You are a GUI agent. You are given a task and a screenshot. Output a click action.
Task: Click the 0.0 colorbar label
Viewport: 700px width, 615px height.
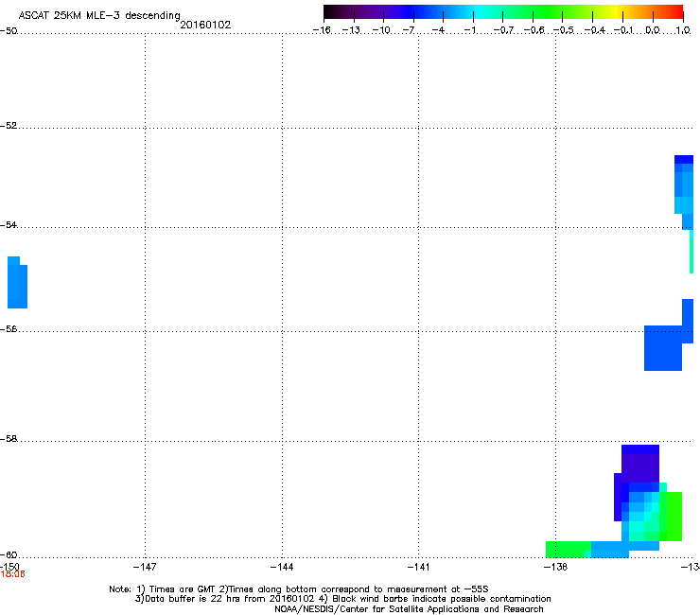click(x=653, y=30)
